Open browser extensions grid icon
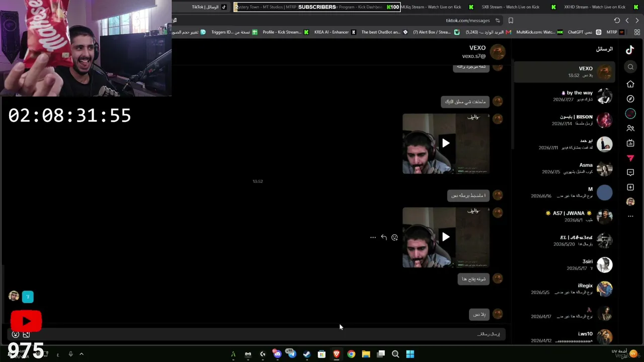 [637, 32]
